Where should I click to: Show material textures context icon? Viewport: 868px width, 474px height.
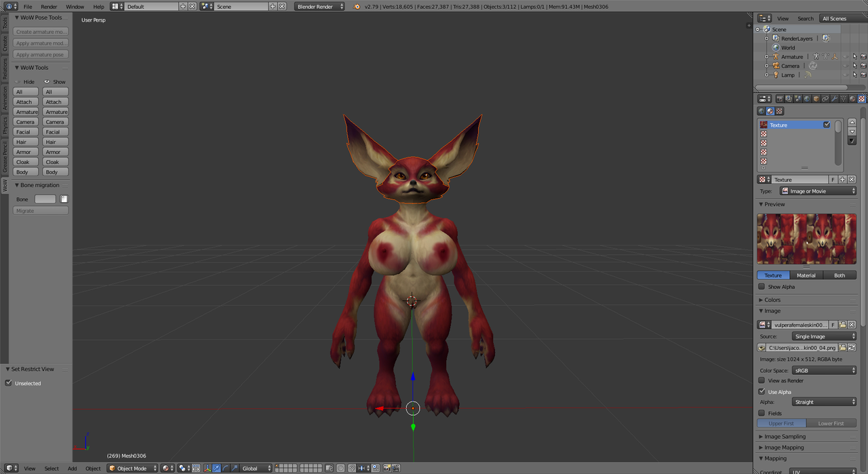click(x=770, y=111)
